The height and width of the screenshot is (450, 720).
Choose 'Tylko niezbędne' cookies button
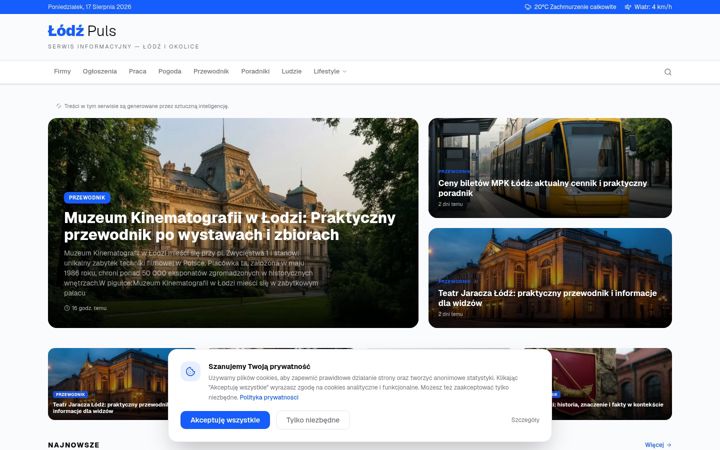coord(313,420)
